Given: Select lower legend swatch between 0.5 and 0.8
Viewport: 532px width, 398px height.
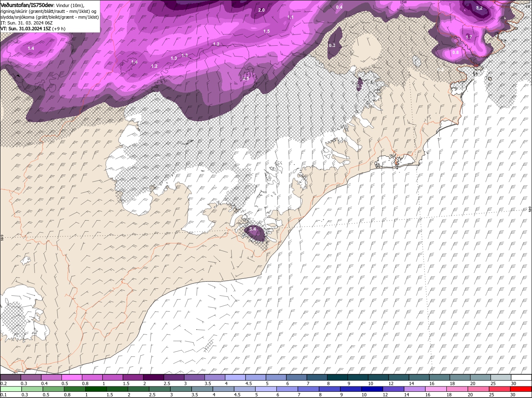Looking at the screenshot, I should click(x=53, y=389).
